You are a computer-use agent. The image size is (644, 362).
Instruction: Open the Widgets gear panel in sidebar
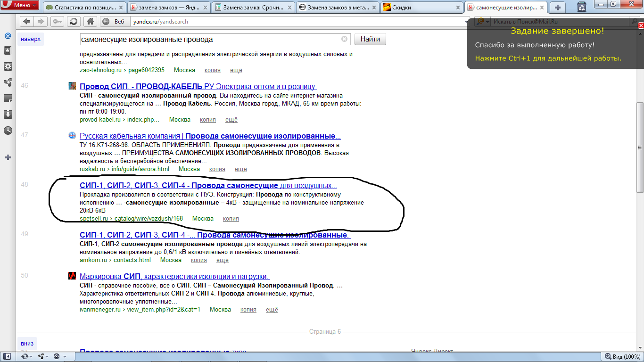tap(8, 66)
